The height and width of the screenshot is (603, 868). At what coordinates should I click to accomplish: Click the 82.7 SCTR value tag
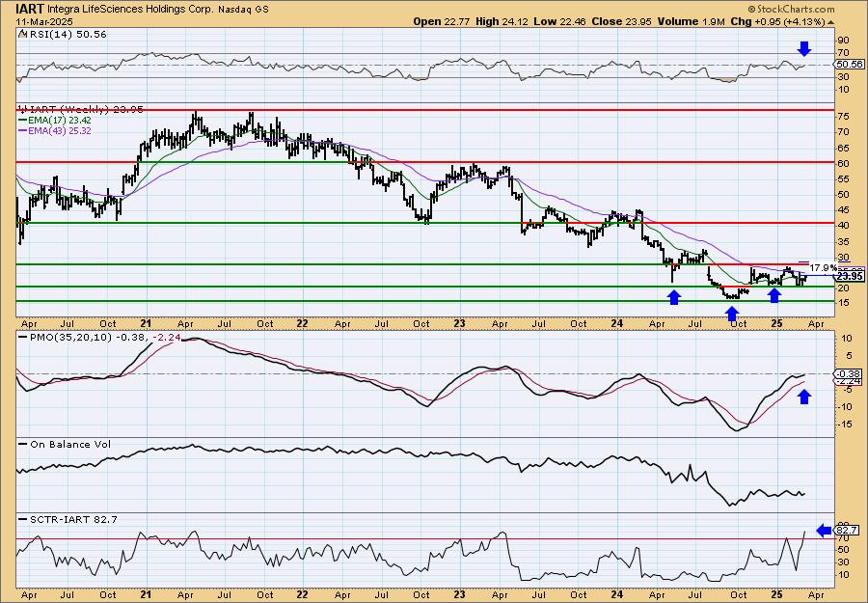(x=848, y=530)
